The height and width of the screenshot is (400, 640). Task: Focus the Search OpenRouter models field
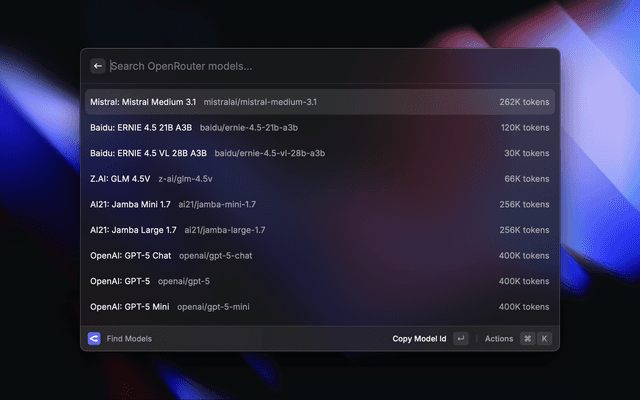pyautogui.click(x=320, y=66)
